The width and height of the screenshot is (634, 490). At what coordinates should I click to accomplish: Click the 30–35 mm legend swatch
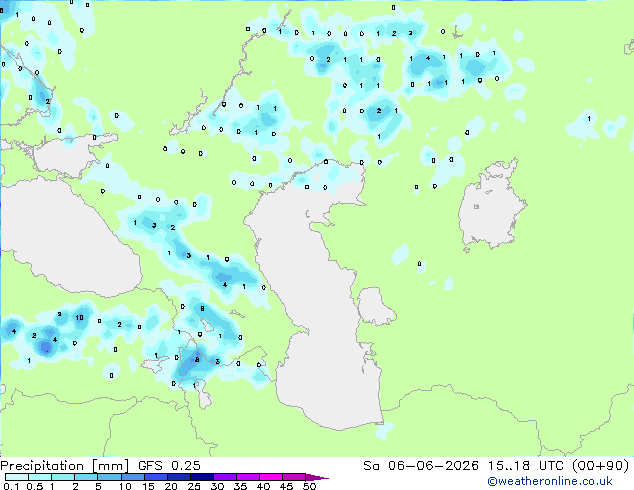coord(224,477)
